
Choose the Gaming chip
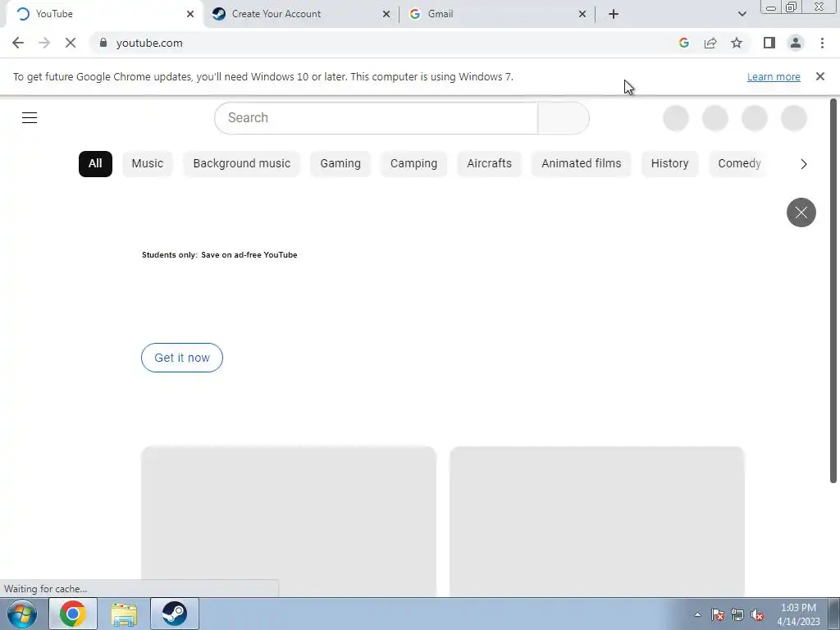(x=340, y=163)
